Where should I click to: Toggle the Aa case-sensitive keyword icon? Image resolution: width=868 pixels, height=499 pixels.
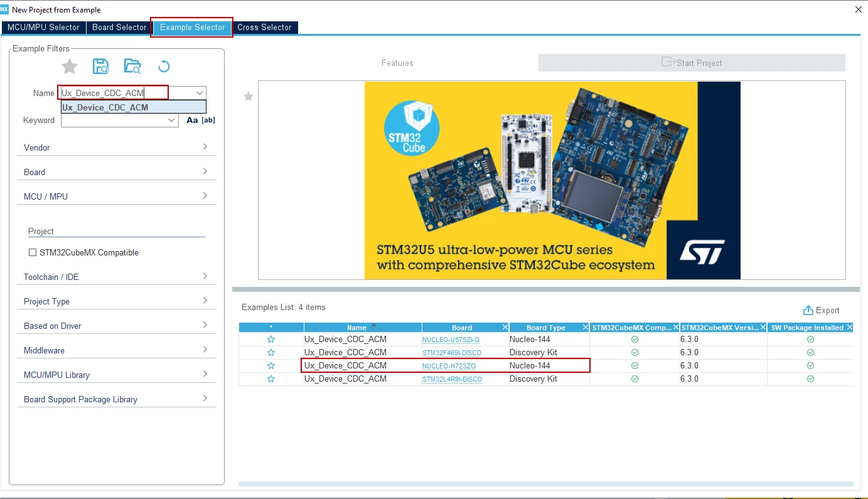(192, 120)
